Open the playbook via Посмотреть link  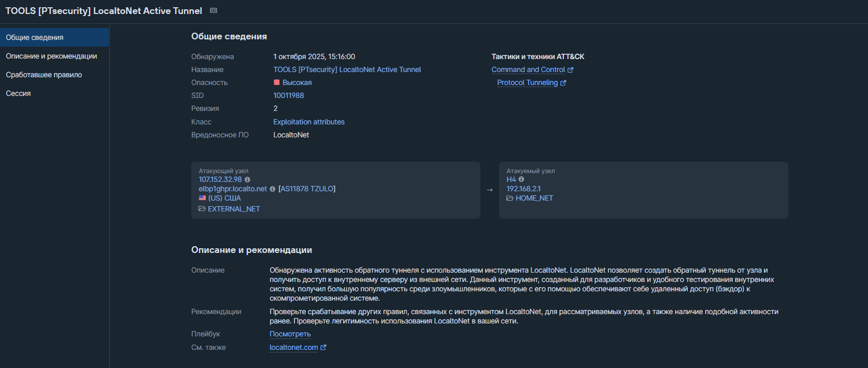coord(290,334)
